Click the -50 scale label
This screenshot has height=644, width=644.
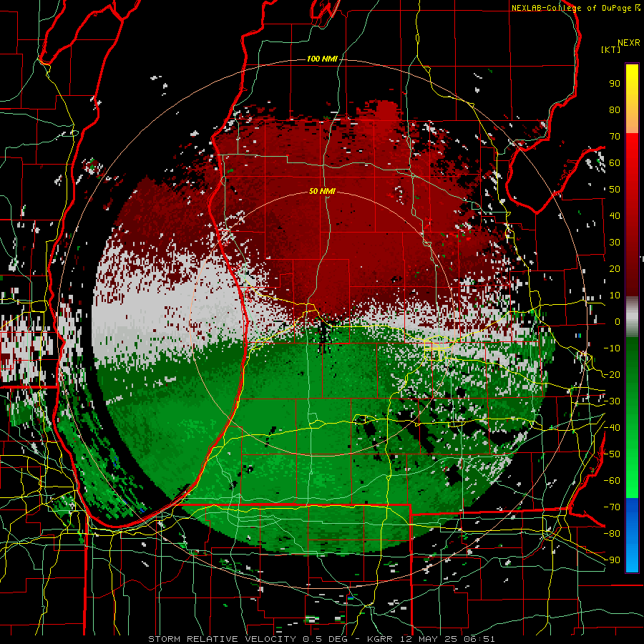[x=612, y=454]
